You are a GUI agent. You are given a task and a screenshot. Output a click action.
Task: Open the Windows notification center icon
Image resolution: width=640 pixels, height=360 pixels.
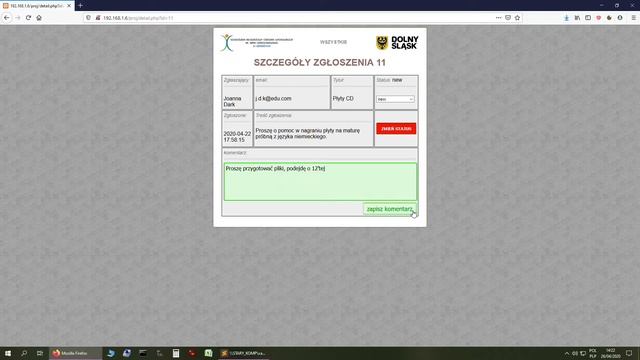pos(629,353)
